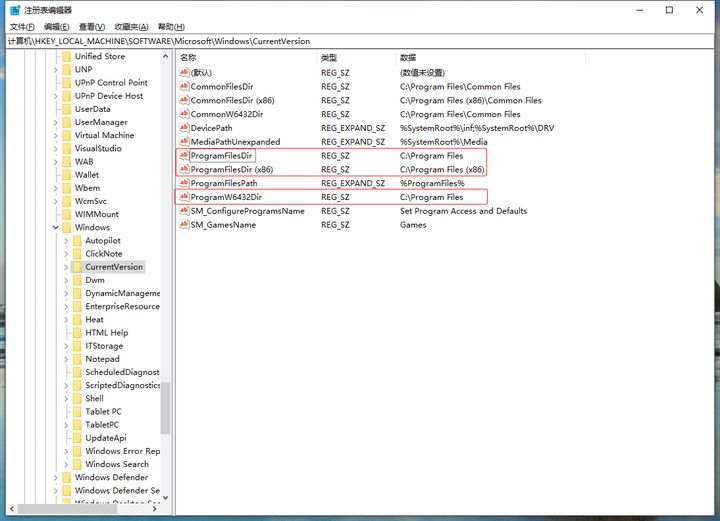Image resolution: width=720 pixels, height=521 pixels.
Task: Click the string icon of CommonW6432Dir
Action: pyautogui.click(x=184, y=114)
